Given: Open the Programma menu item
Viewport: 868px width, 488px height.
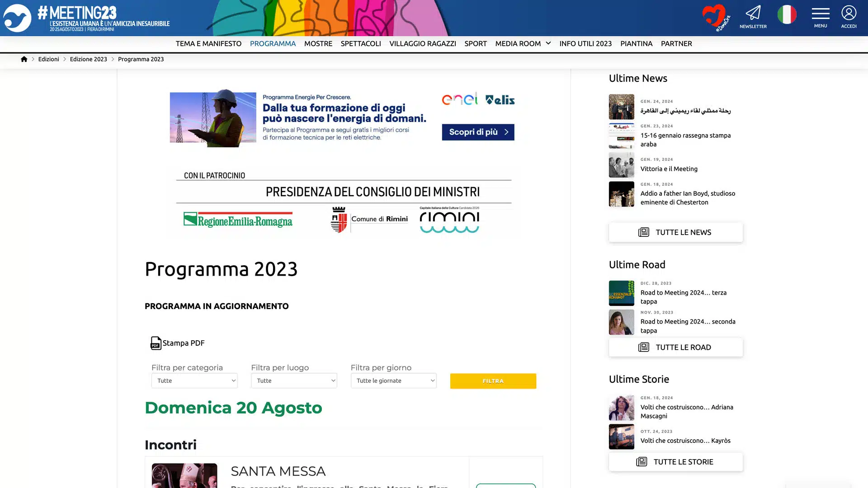Looking at the screenshot, I should [273, 44].
